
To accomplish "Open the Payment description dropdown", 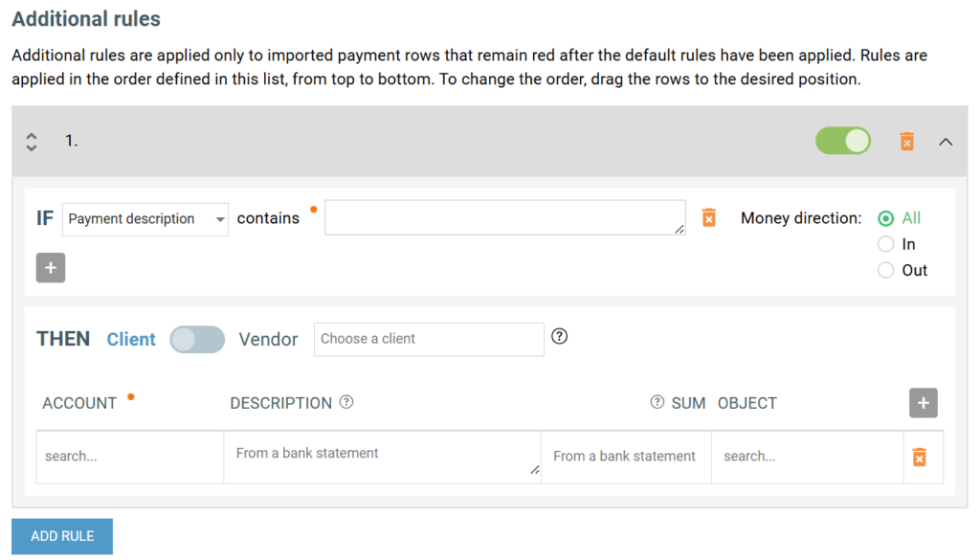I will point(145,219).
